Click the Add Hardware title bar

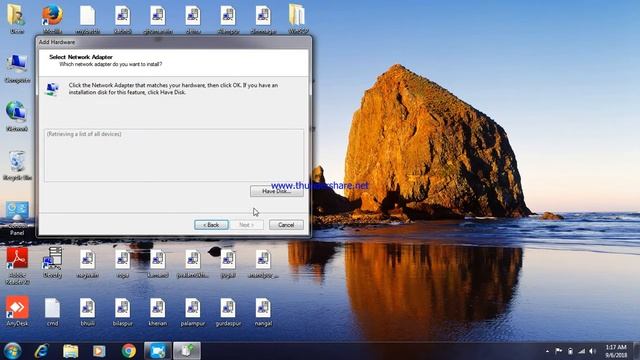[173, 42]
